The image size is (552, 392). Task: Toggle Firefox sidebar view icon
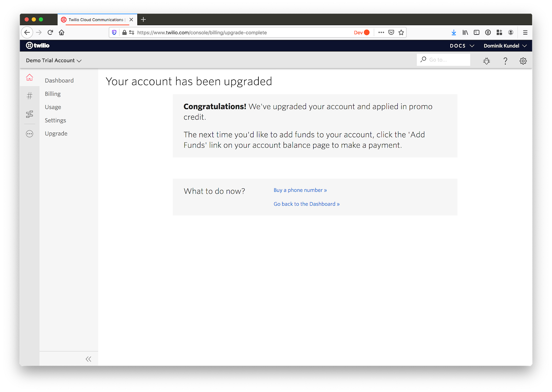tap(476, 32)
